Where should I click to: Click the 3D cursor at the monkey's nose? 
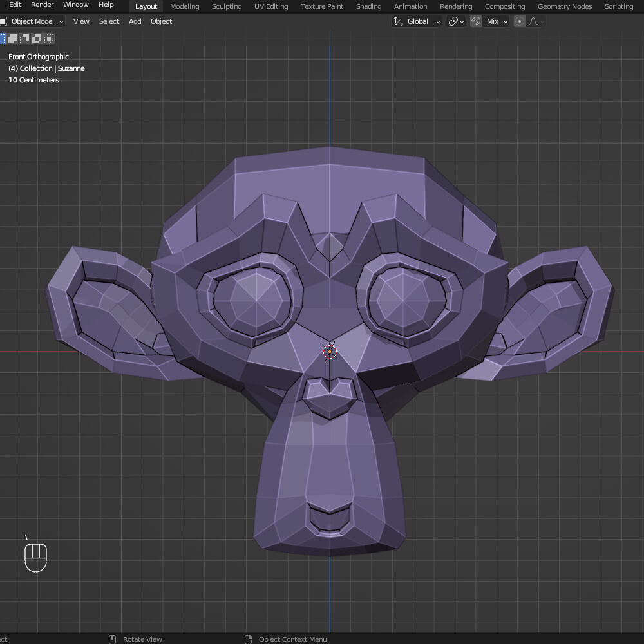(330, 351)
